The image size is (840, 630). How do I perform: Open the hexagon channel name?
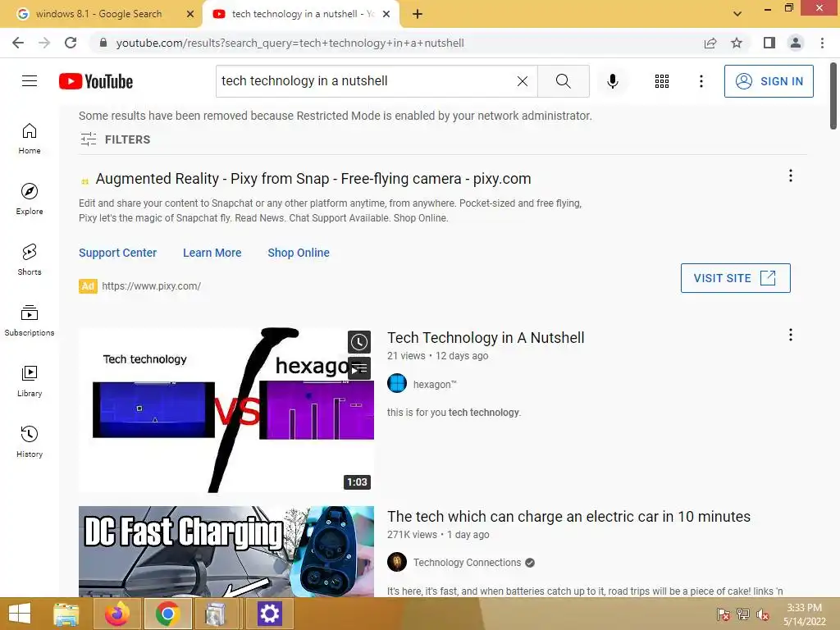[x=435, y=384]
